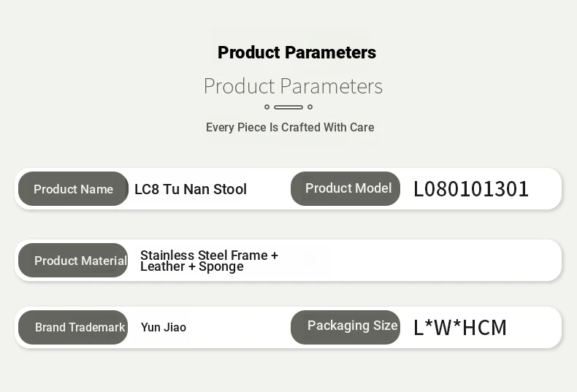Click the bold Product Parameters heading
This screenshot has height=392, width=577.
(x=297, y=53)
